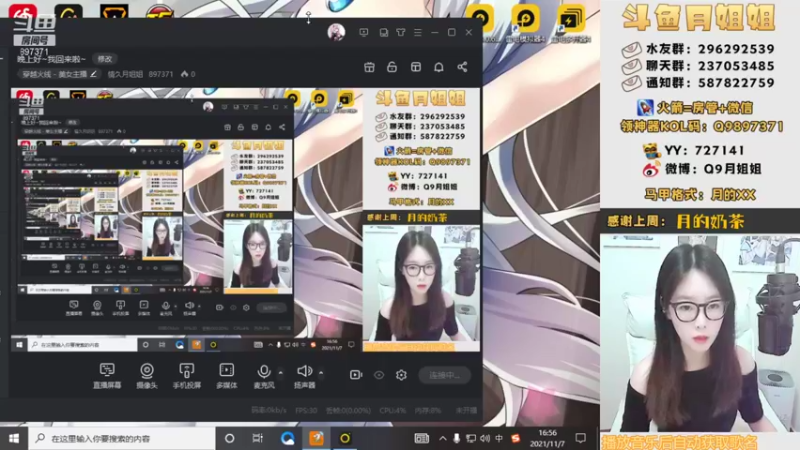Open the screen monitor icon in title bar
The image size is (800, 450).
tap(364, 32)
